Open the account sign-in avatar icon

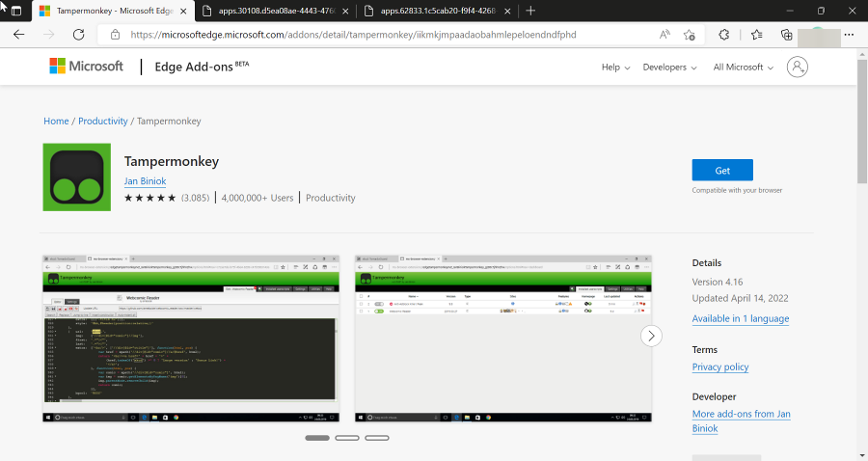[798, 67]
